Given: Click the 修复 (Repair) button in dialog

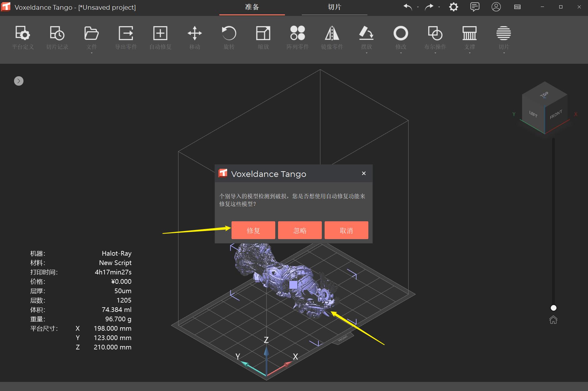Looking at the screenshot, I should (253, 230).
